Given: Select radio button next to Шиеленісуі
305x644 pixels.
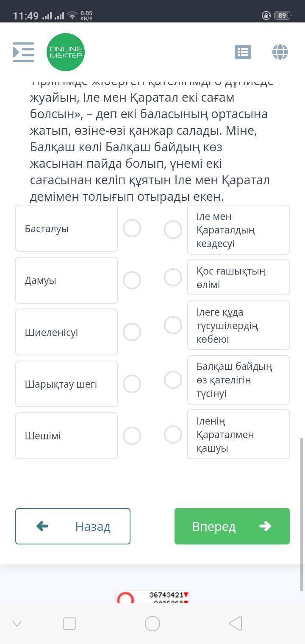Looking at the screenshot, I should (x=132, y=332).
